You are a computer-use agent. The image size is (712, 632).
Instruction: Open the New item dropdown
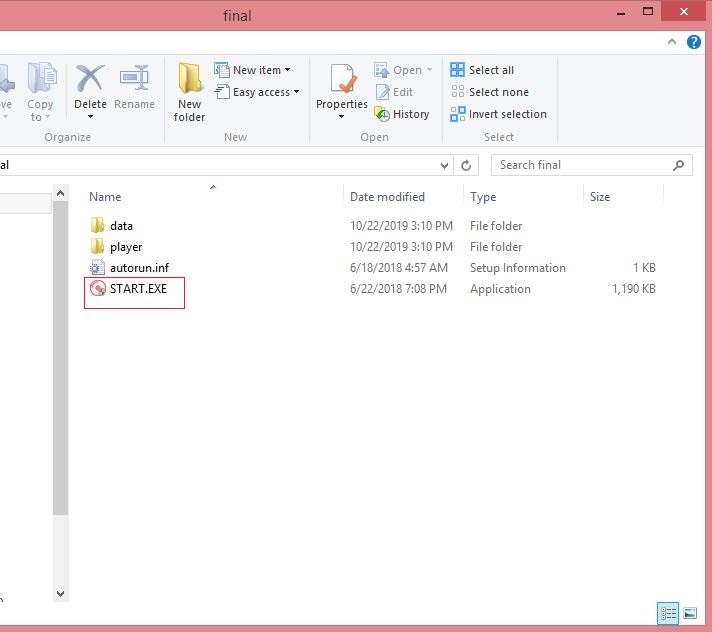[x=252, y=70]
